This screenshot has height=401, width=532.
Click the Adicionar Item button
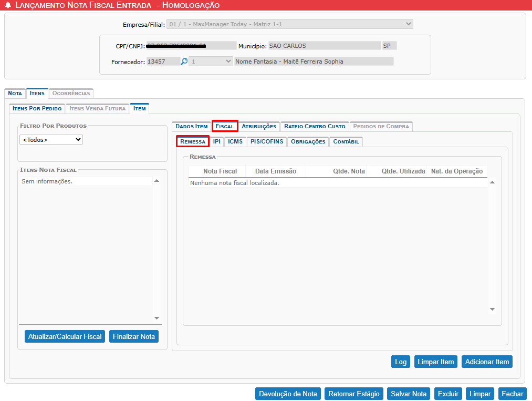point(487,362)
